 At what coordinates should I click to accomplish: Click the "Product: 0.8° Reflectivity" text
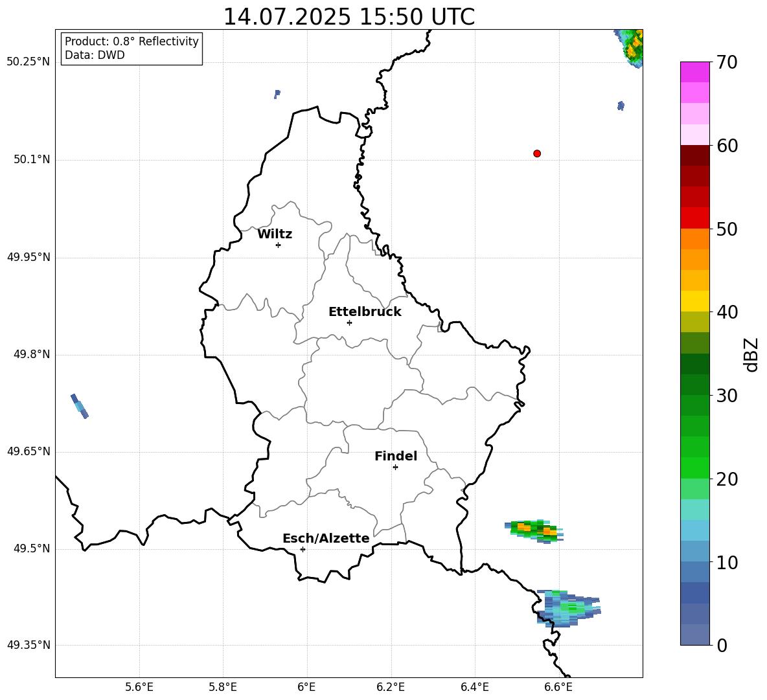point(132,41)
